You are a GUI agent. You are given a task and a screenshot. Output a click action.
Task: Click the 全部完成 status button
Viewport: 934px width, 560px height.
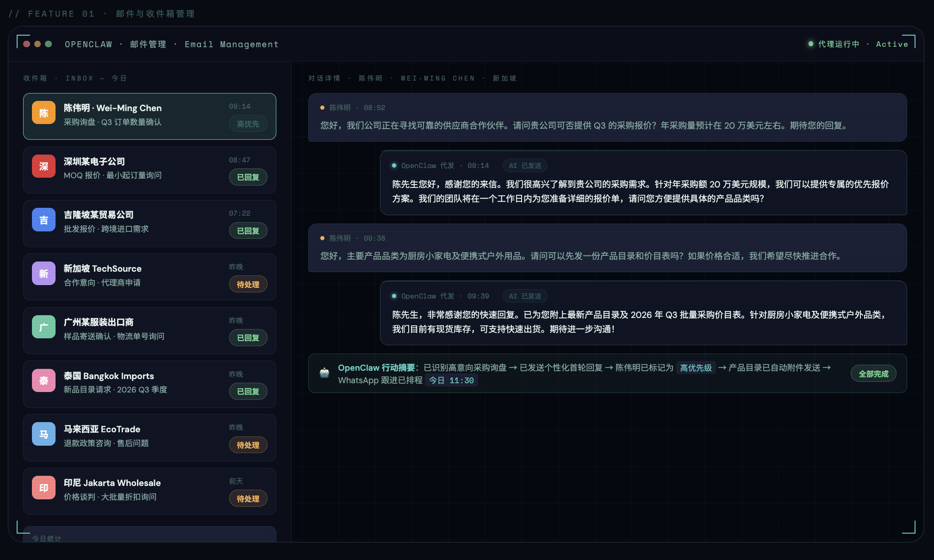click(873, 373)
